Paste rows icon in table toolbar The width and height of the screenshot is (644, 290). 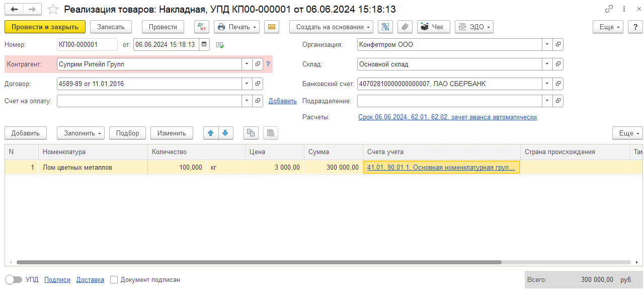[270, 133]
